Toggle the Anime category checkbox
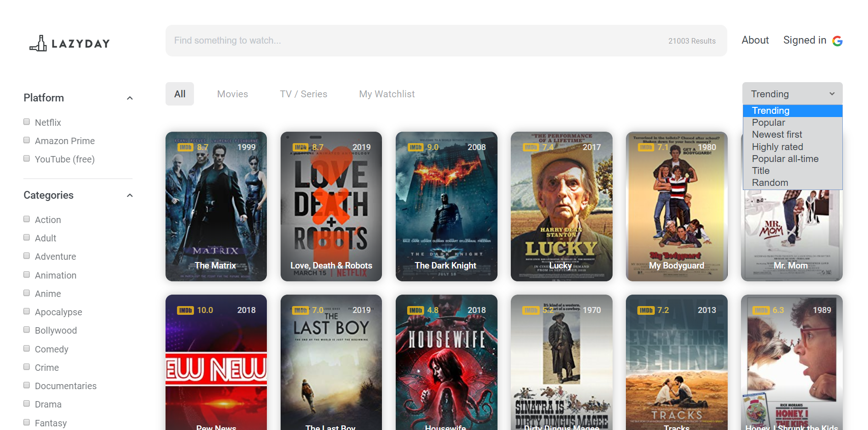The width and height of the screenshot is (868, 430). (x=27, y=293)
